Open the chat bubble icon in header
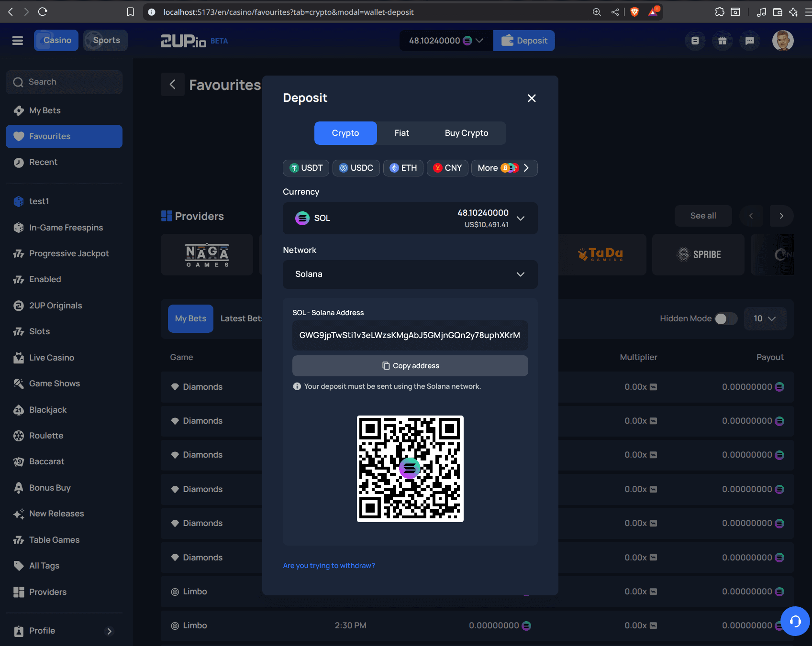 coord(749,41)
